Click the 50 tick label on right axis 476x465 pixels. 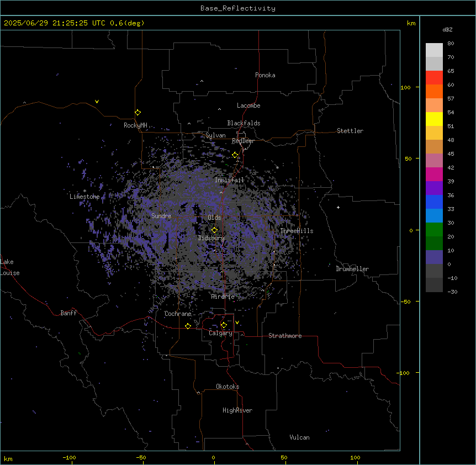[408, 158]
